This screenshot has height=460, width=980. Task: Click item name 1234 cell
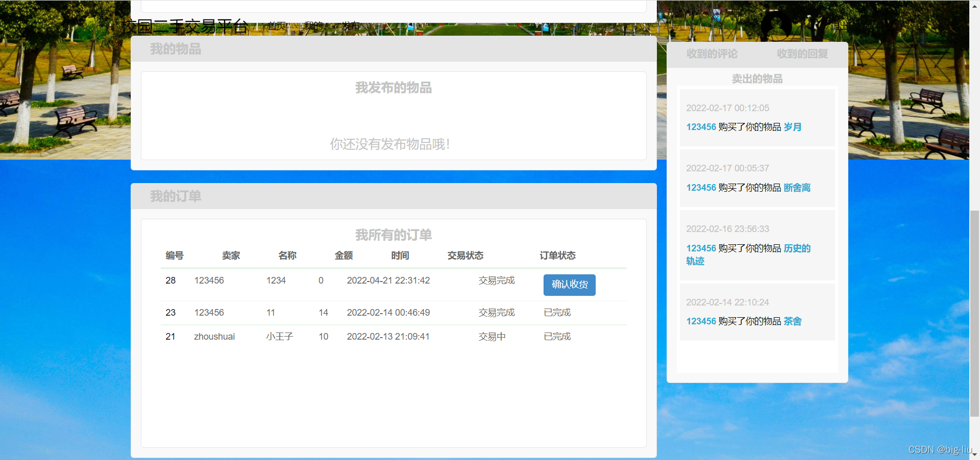point(276,280)
